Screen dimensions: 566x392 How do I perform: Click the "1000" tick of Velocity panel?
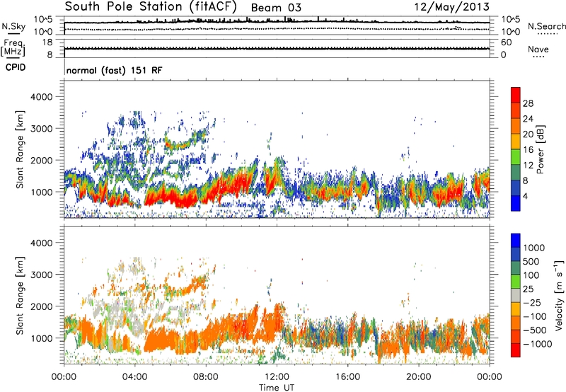coord(41,338)
